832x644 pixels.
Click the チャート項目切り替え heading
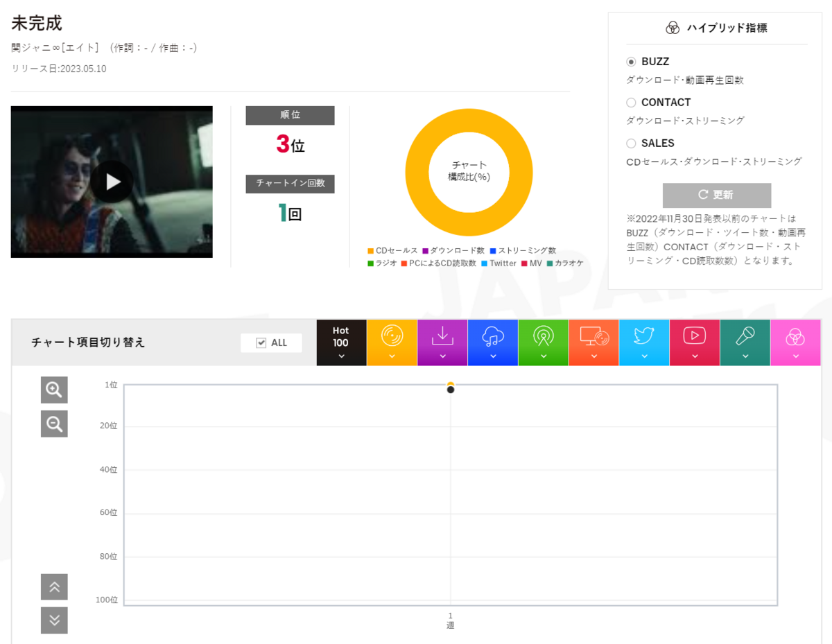tap(88, 342)
